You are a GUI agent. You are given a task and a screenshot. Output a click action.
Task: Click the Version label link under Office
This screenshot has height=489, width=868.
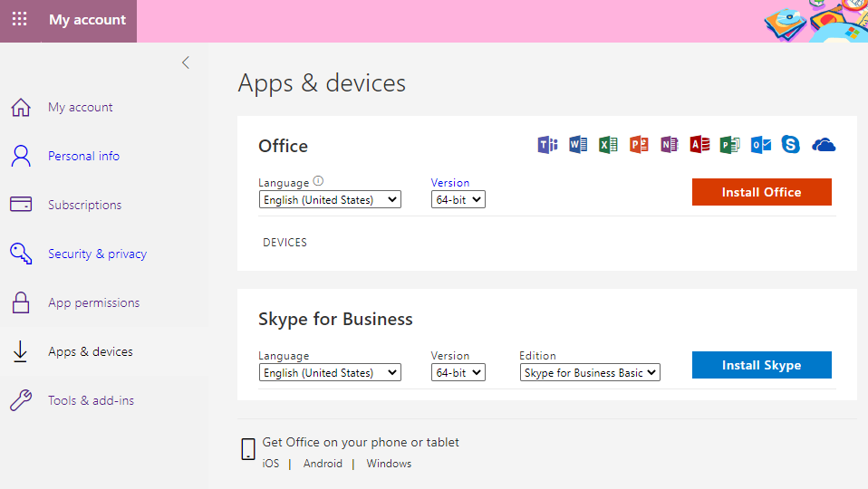[x=450, y=183]
